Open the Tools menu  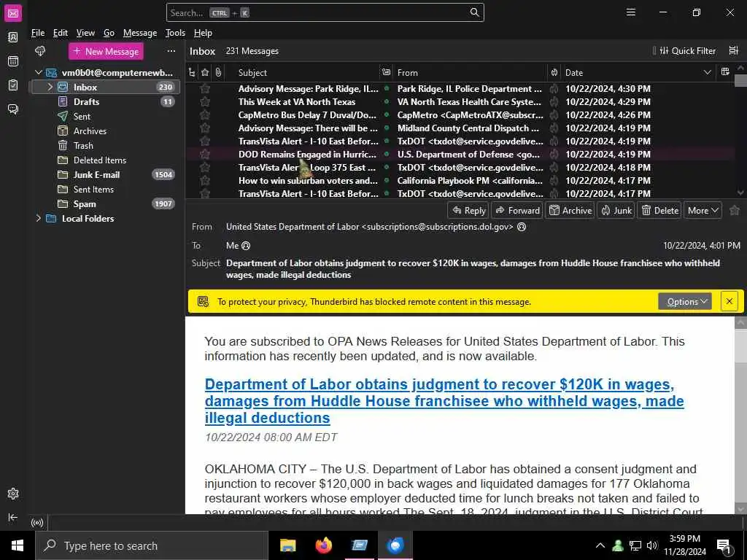click(175, 33)
